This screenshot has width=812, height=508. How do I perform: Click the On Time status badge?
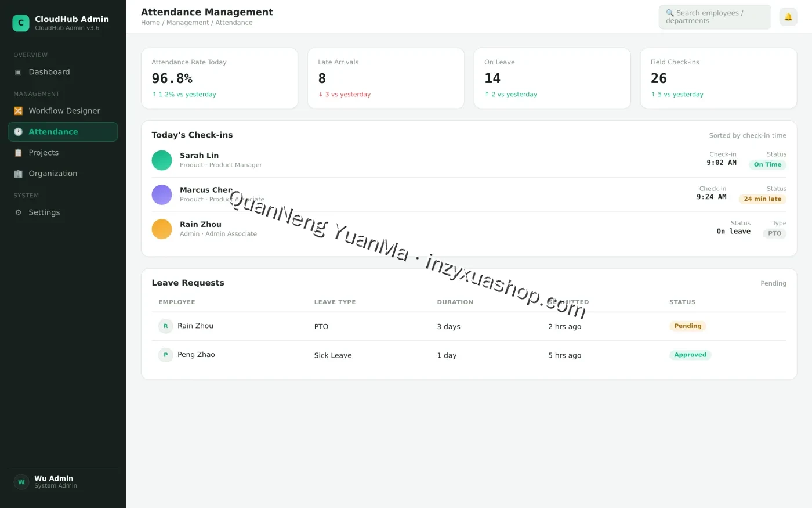[x=767, y=165]
